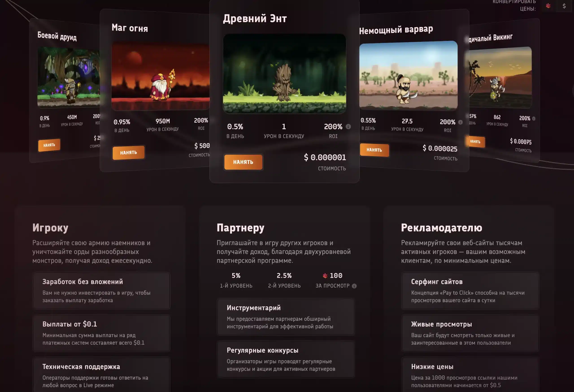Viewport: 574px width, 392px height.
Task: Select Немощный варвар desert image
Action: 408,75
